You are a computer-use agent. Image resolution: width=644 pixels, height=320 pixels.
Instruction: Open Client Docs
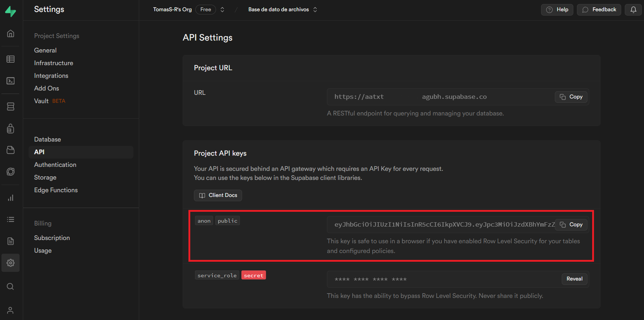click(218, 195)
